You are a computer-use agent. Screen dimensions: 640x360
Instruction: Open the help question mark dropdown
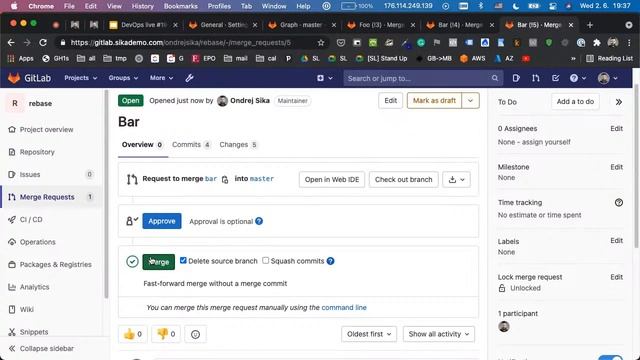[578, 78]
